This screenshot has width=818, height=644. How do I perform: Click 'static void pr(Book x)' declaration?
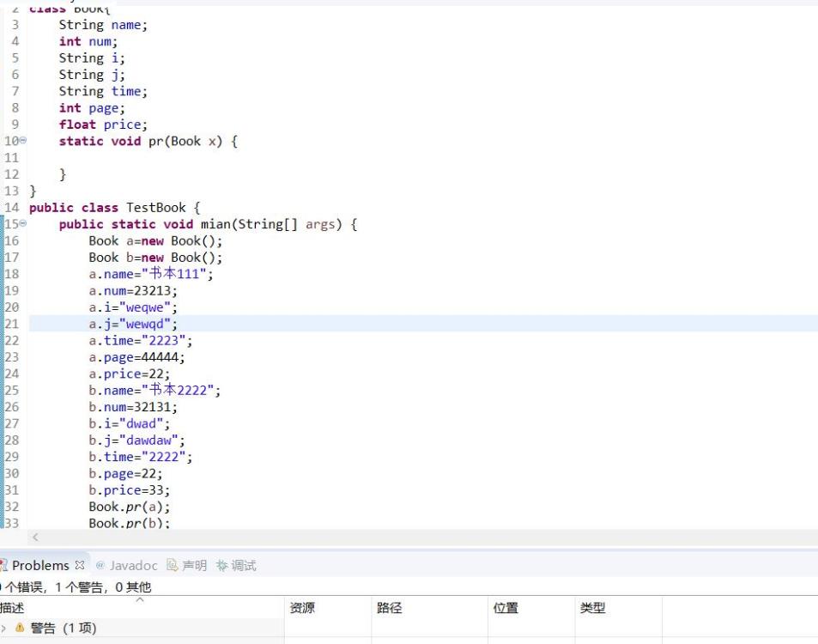(x=140, y=141)
